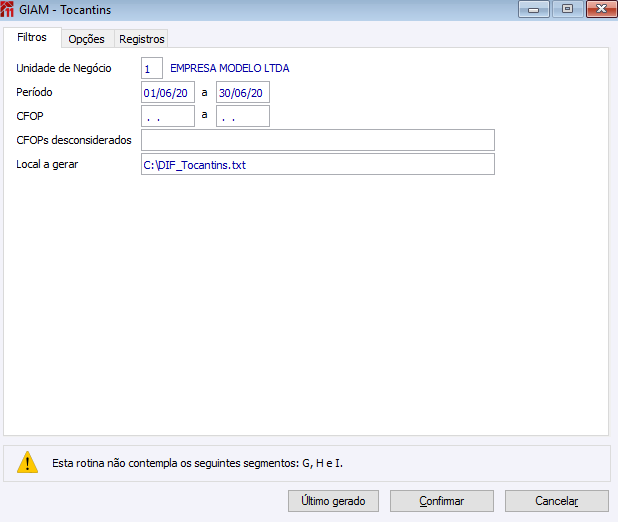This screenshot has width=618, height=522.
Task: Switch to the Filtros tab
Action: (x=32, y=37)
